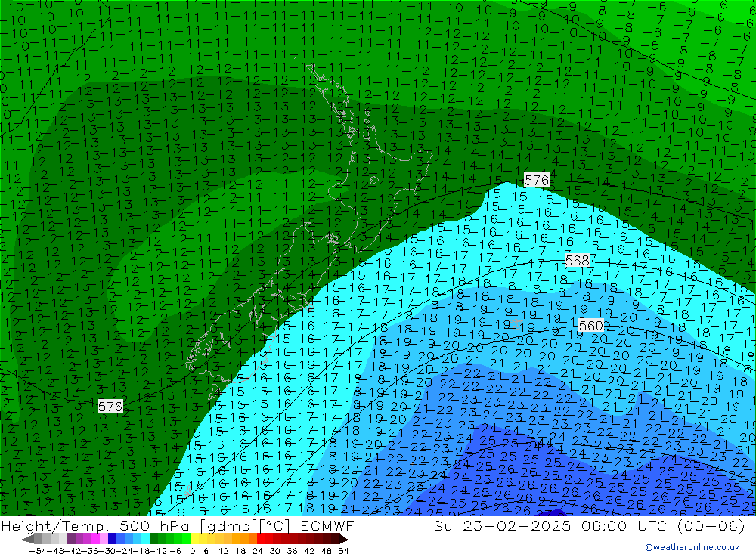Click the 544 contour label in dark blue area
756x554 pixels.
coord(541,443)
